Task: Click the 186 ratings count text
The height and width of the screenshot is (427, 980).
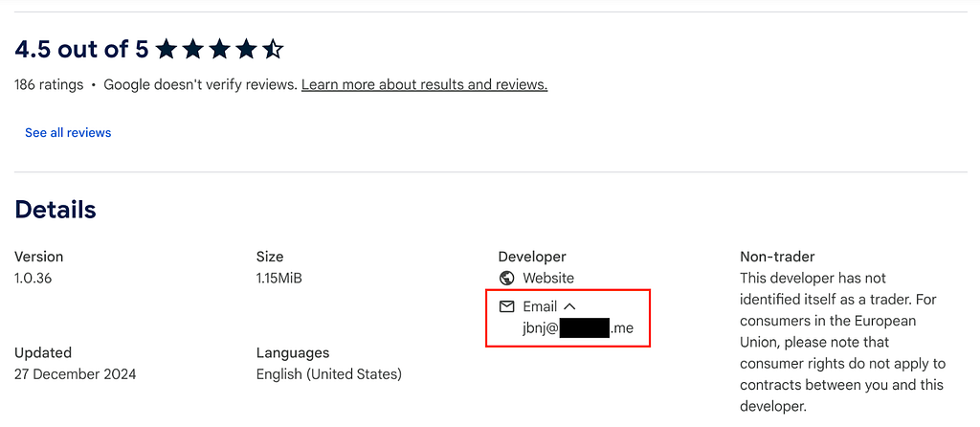Action: (x=49, y=84)
